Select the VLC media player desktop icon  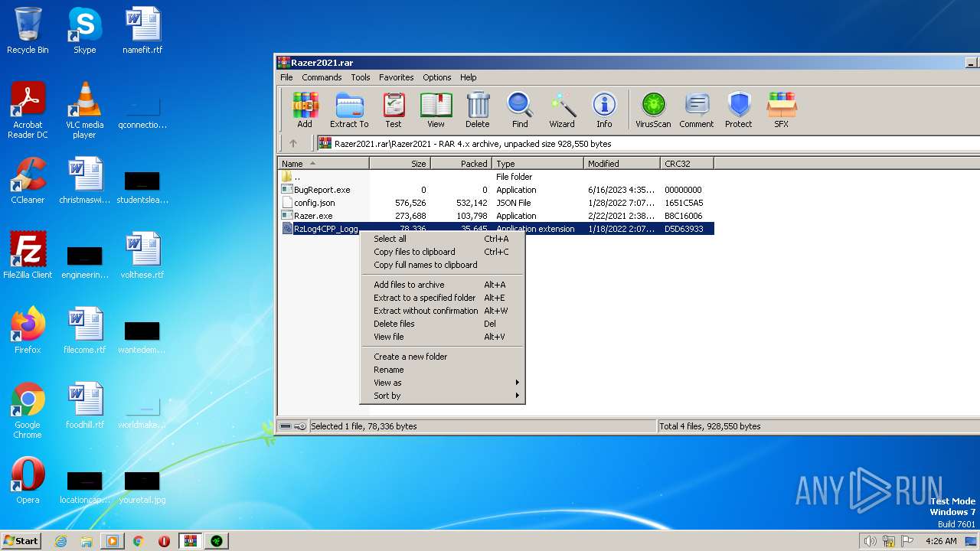click(x=84, y=110)
